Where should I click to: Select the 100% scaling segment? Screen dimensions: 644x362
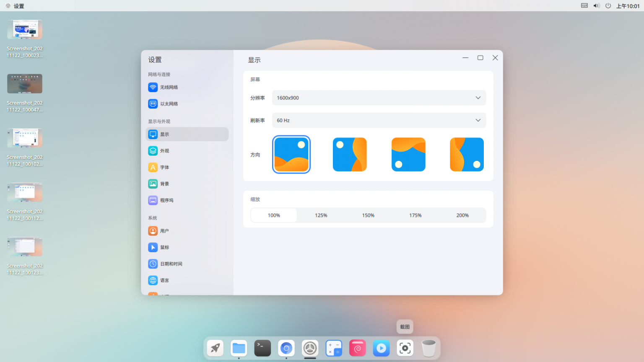(x=273, y=215)
